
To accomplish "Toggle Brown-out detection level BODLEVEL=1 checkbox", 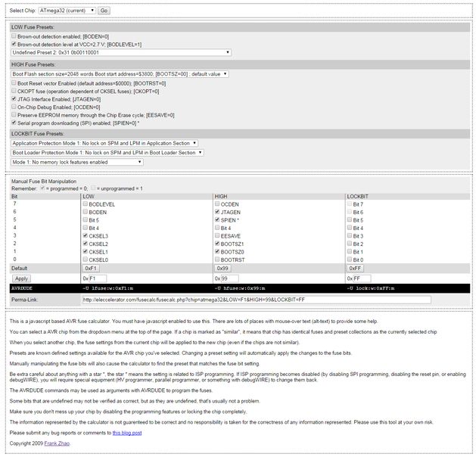I will coord(14,44).
